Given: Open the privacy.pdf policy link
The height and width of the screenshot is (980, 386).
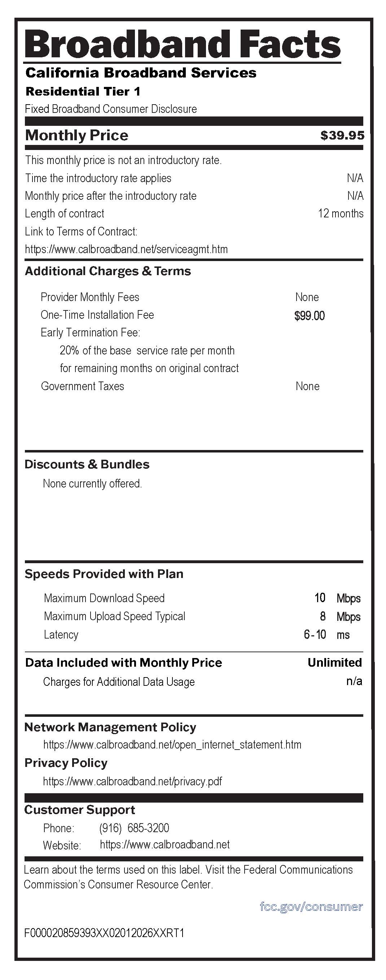Looking at the screenshot, I should (132, 781).
